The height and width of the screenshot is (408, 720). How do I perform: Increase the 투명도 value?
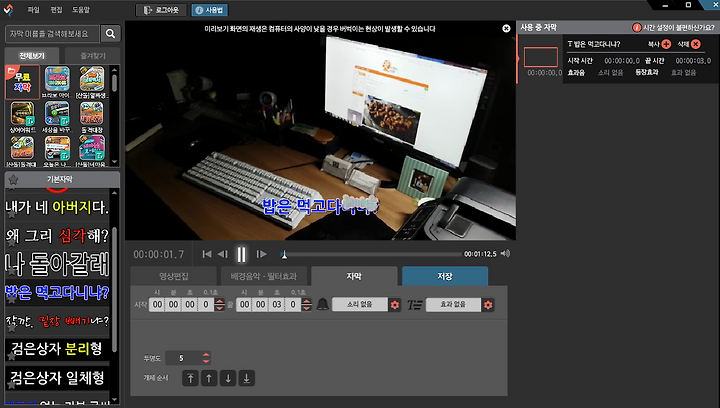coord(206,355)
